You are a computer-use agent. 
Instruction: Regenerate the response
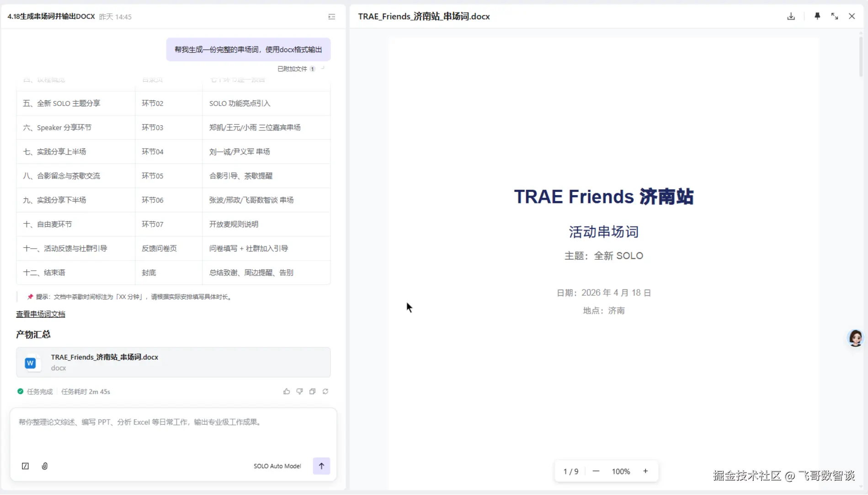tap(325, 391)
